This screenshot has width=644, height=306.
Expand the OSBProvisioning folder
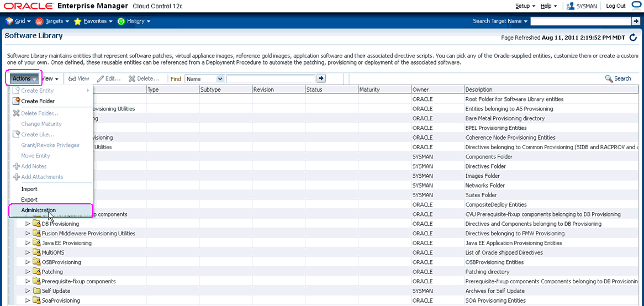click(28, 262)
